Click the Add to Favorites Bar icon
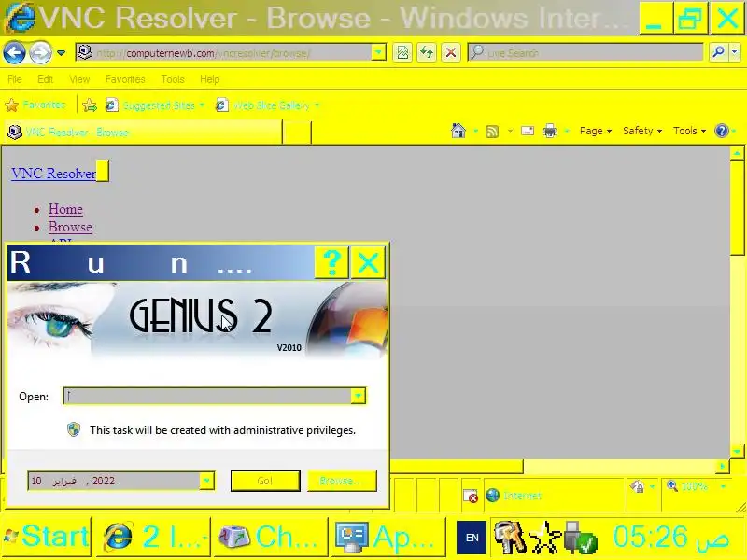The width and height of the screenshot is (747, 560). click(90, 105)
